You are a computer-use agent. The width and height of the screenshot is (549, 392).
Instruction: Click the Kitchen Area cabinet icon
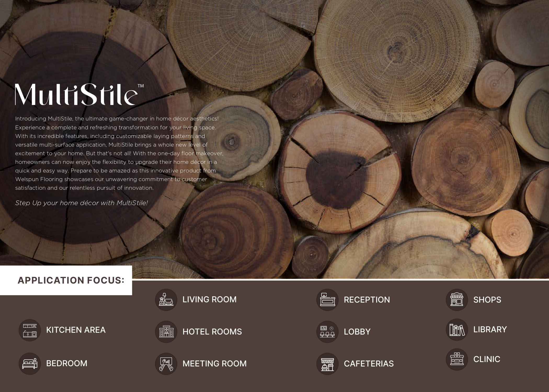click(x=30, y=330)
